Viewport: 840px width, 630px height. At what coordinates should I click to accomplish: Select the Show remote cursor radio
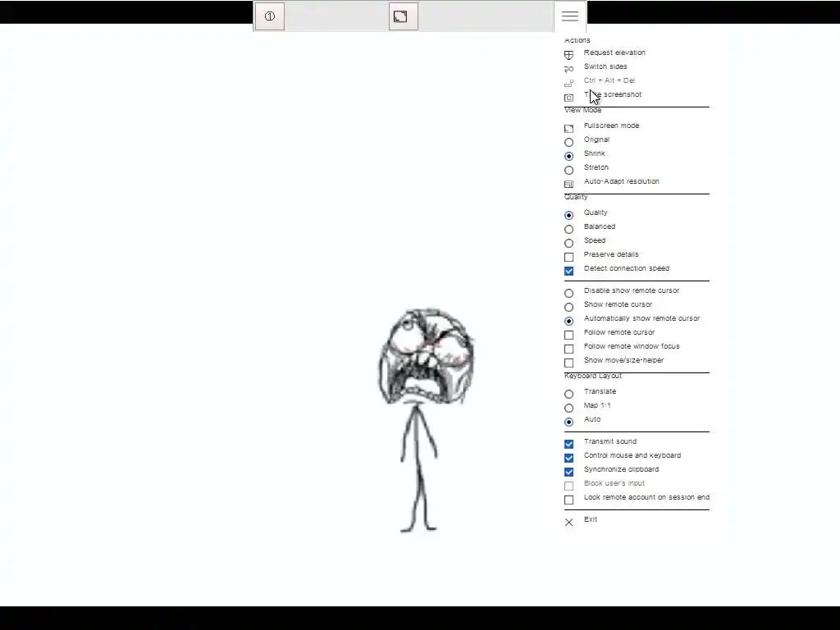tap(569, 308)
